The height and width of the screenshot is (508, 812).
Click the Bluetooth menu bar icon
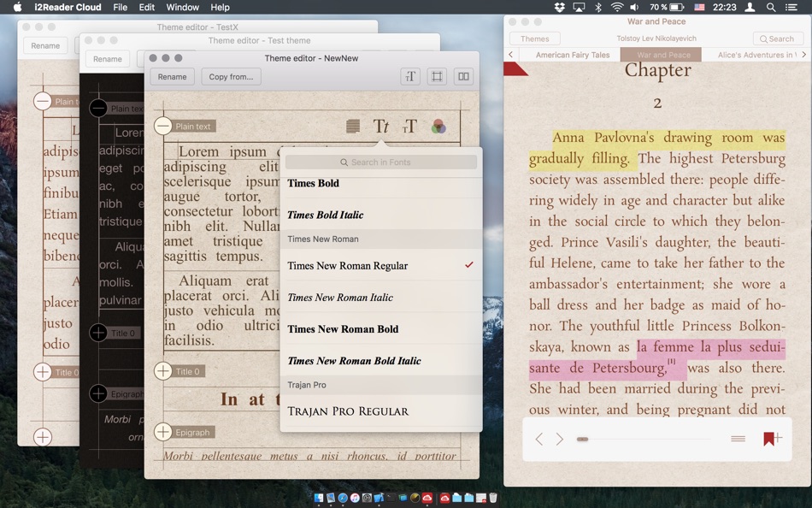click(x=597, y=7)
